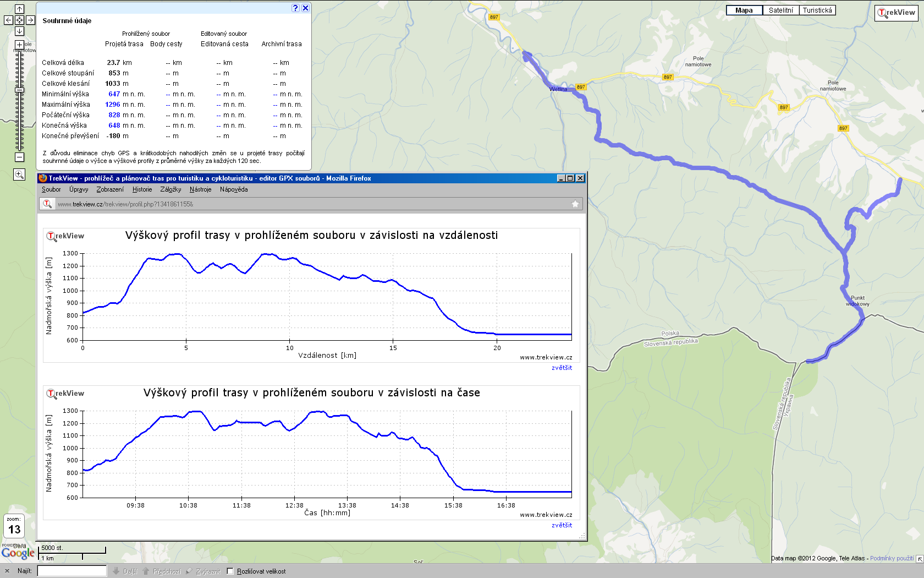Screen dimensions: 924x578
Task: Bookmark the page with the star icon
Action: [x=575, y=204]
